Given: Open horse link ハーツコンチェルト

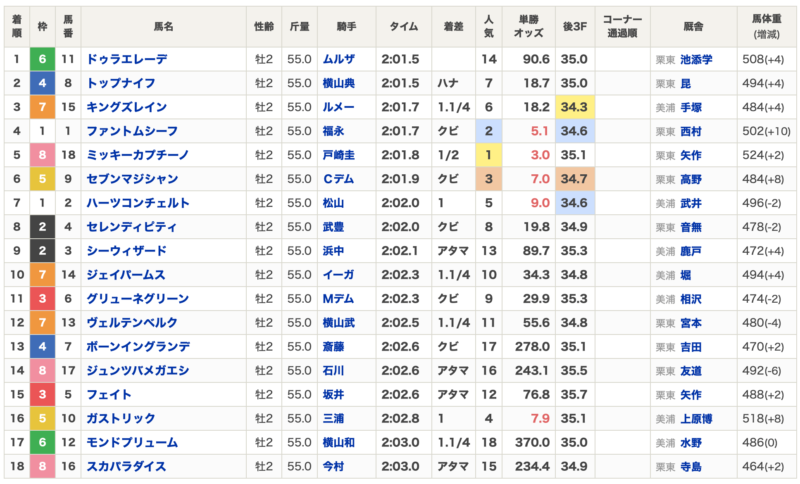Looking at the screenshot, I should (x=138, y=203).
